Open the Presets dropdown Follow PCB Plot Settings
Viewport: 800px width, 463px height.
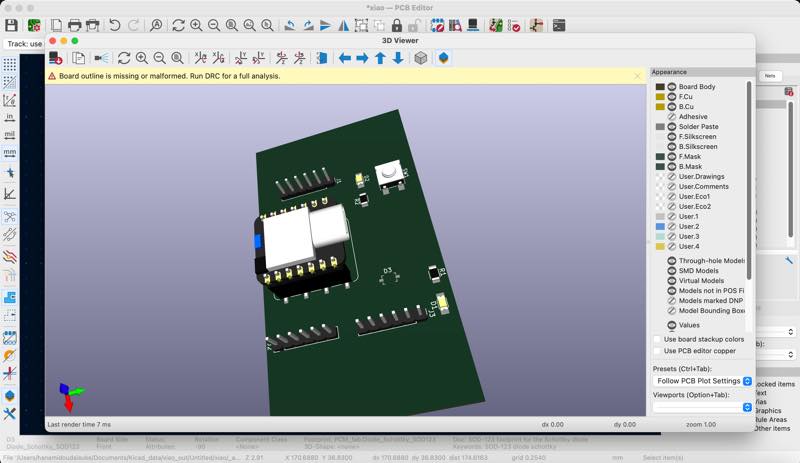click(x=702, y=381)
